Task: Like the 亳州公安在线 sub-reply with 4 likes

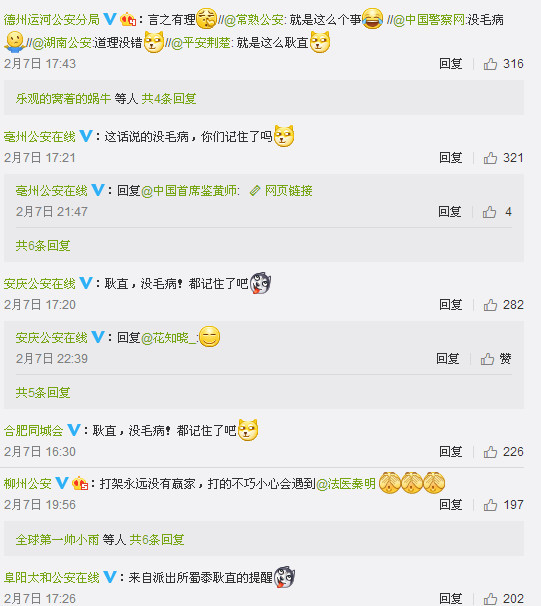Action: pyautogui.click(x=489, y=212)
